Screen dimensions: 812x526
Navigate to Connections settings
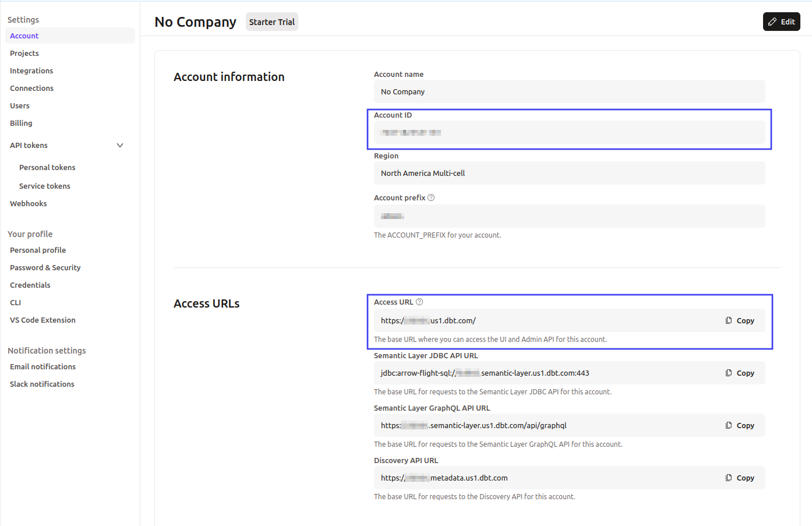(31, 88)
